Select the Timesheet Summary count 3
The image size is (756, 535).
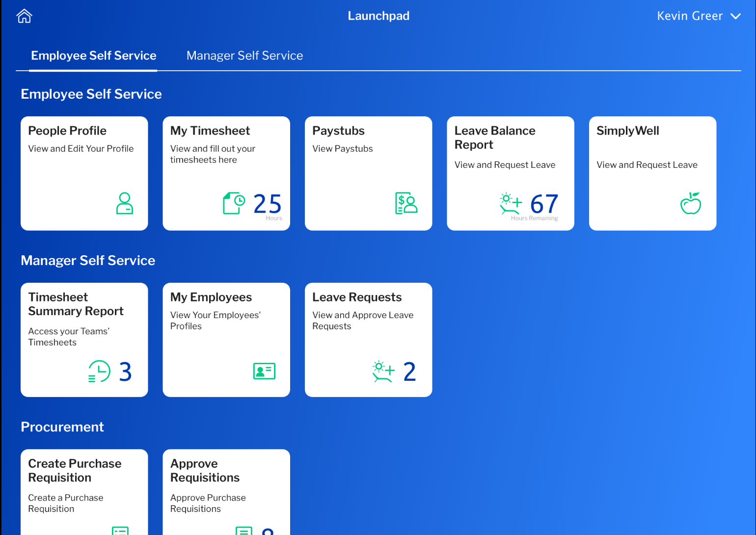[126, 372]
